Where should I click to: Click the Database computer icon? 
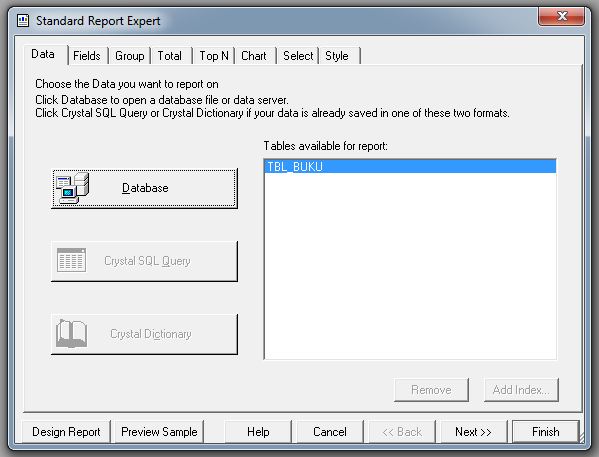pos(73,188)
